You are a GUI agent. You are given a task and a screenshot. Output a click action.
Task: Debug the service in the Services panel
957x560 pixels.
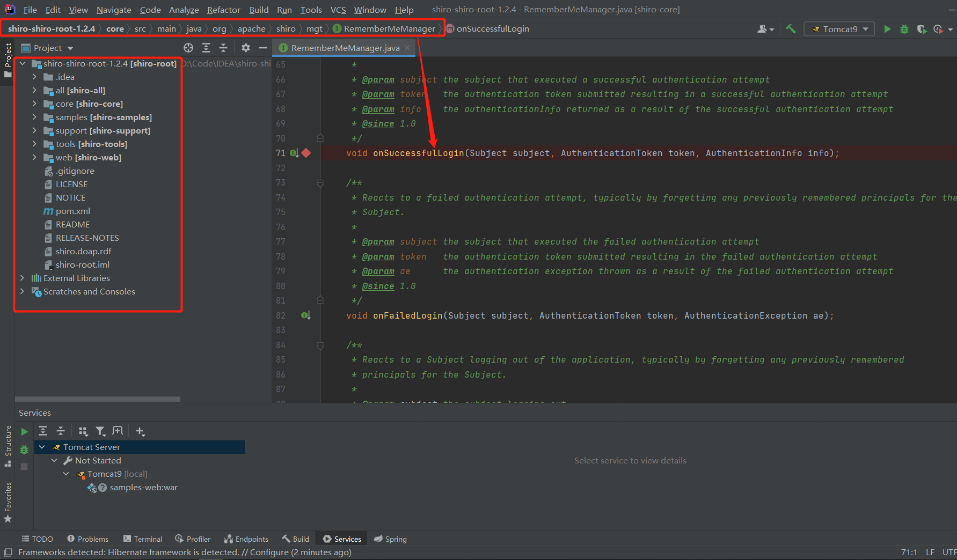[x=24, y=450]
